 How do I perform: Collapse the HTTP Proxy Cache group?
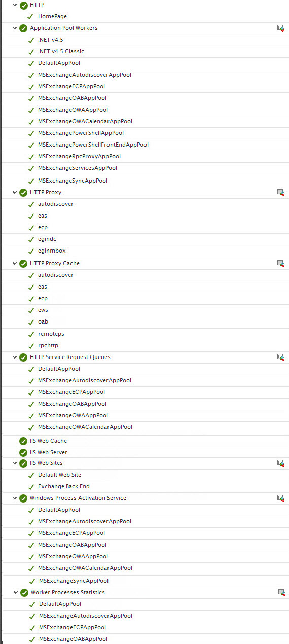tap(15, 264)
